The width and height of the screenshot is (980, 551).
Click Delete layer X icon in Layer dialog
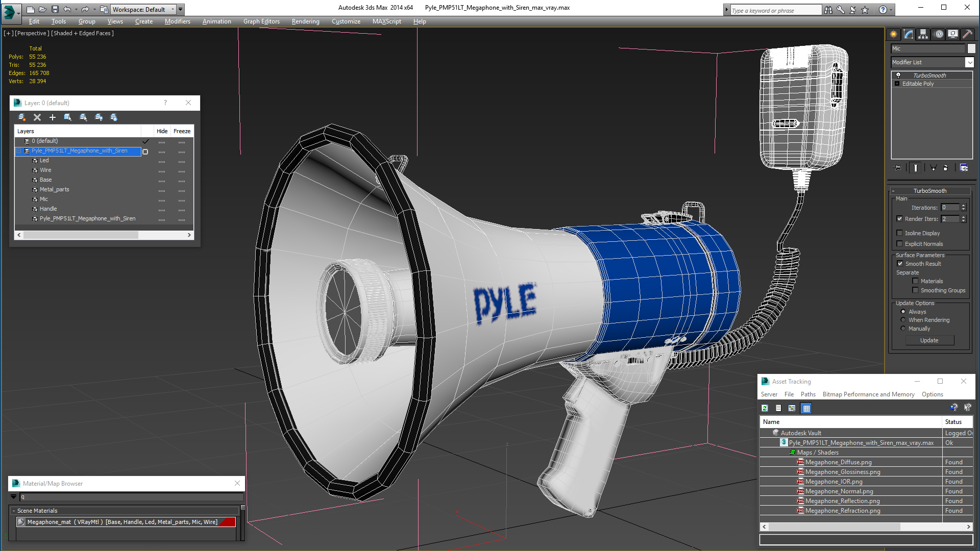pos(37,117)
